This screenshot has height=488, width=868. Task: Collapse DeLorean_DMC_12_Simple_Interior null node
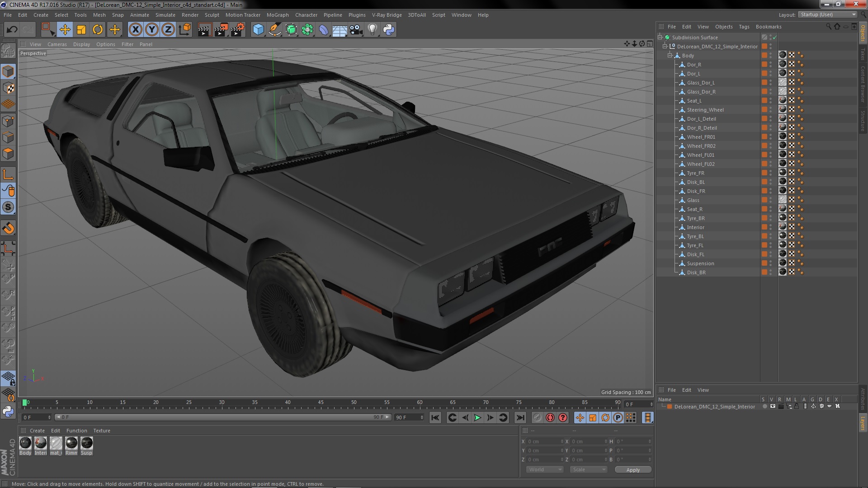[x=665, y=46]
